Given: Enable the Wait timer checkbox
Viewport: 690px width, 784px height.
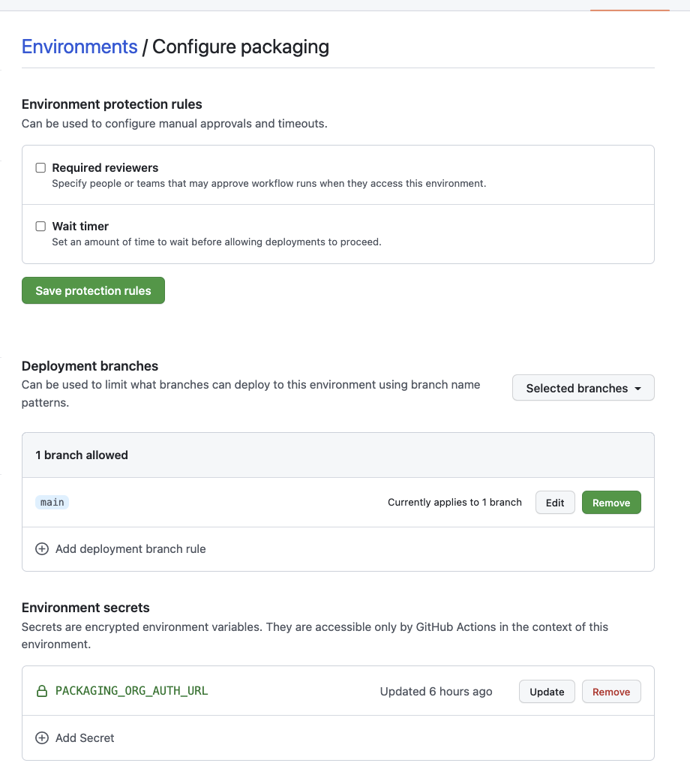Looking at the screenshot, I should (40, 226).
